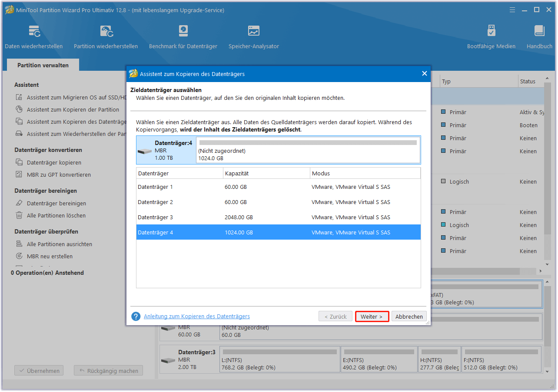Click the Abbrechen button
Image resolution: width=558 pixels, height=392 pixels.
point(409,316)
